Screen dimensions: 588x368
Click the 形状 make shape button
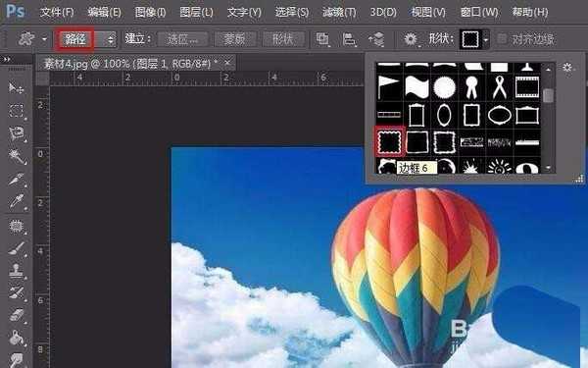pyautogui.click(x=283, y=39)
